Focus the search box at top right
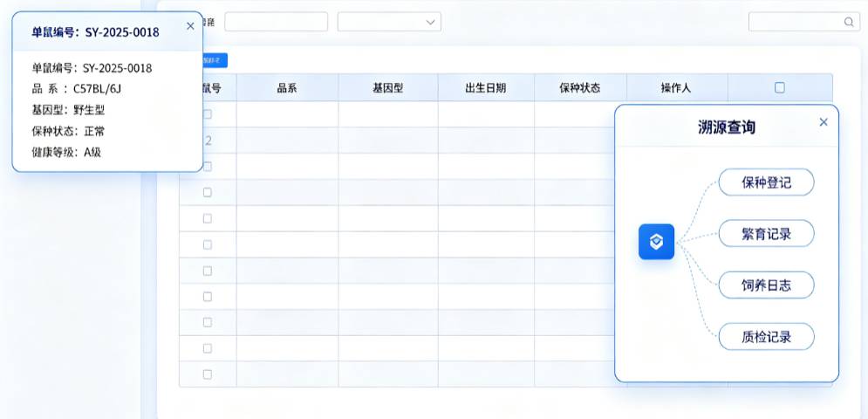The image size is (868, 419). [803, 22]
